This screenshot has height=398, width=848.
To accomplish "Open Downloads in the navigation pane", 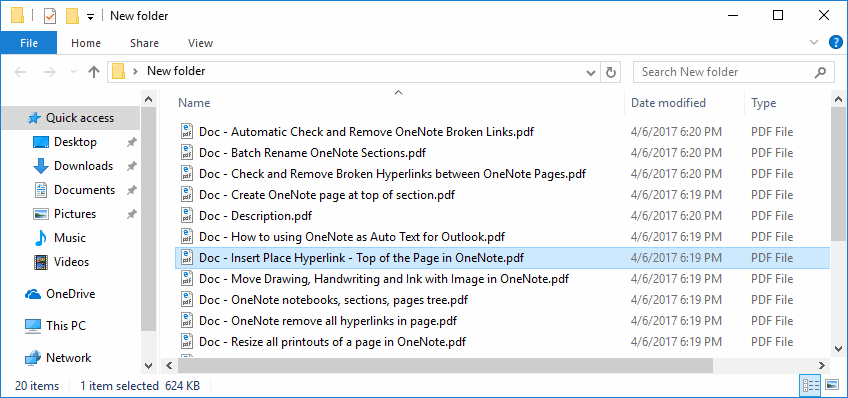I will [x=83, y=166].
